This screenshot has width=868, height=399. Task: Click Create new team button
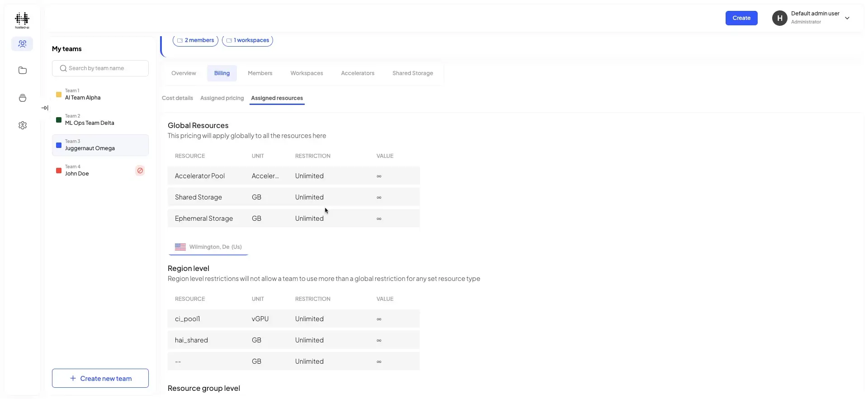[100, 378]
